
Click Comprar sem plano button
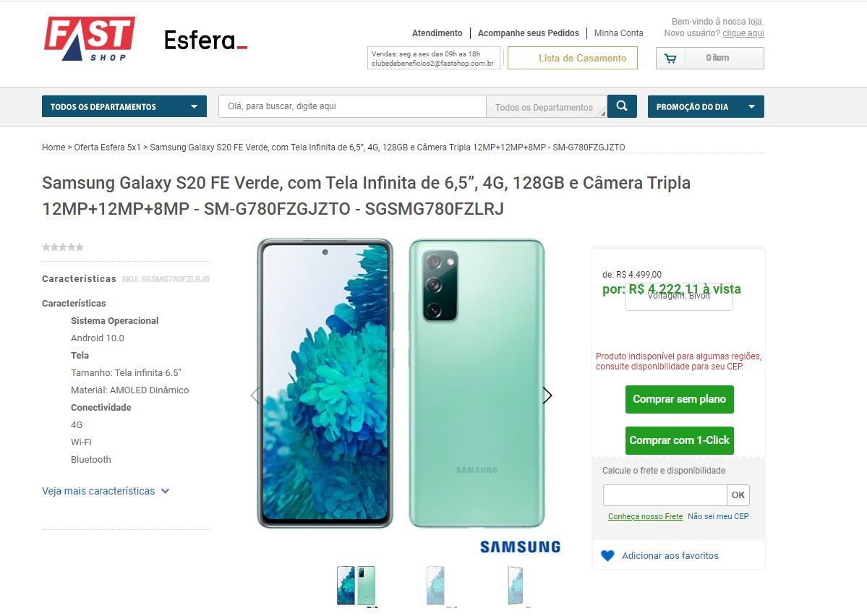(x=679, y=399)
